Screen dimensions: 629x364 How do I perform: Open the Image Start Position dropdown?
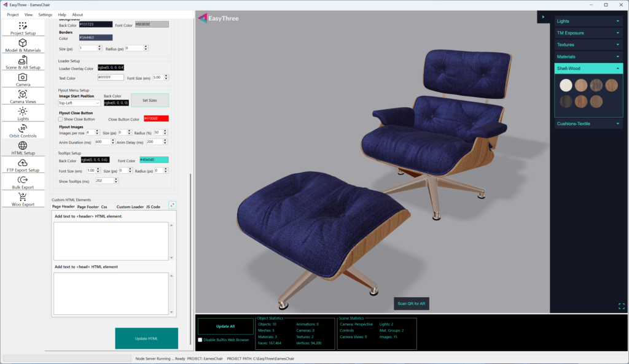79,103
